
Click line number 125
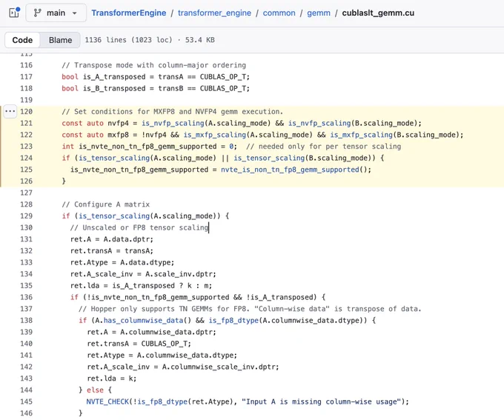pos(27,170)
